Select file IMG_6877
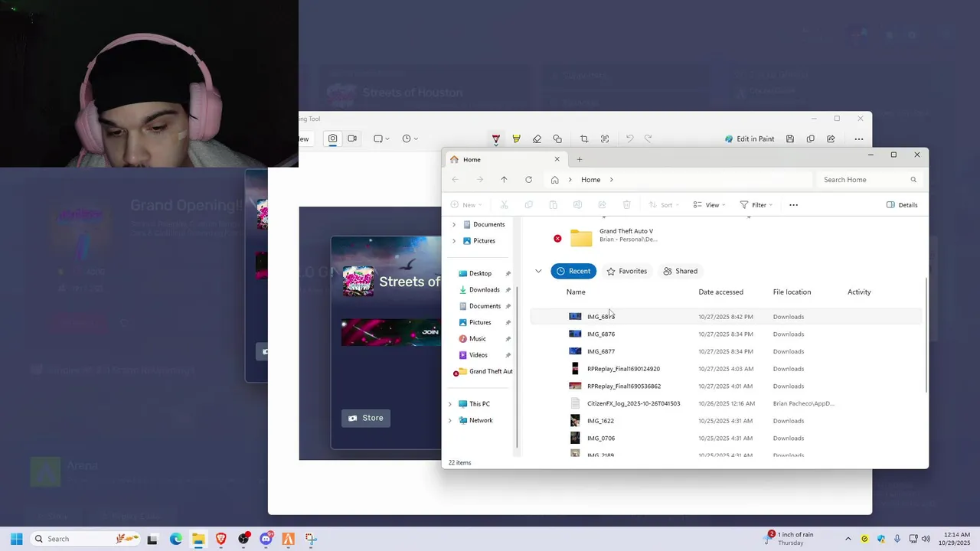 726,351
